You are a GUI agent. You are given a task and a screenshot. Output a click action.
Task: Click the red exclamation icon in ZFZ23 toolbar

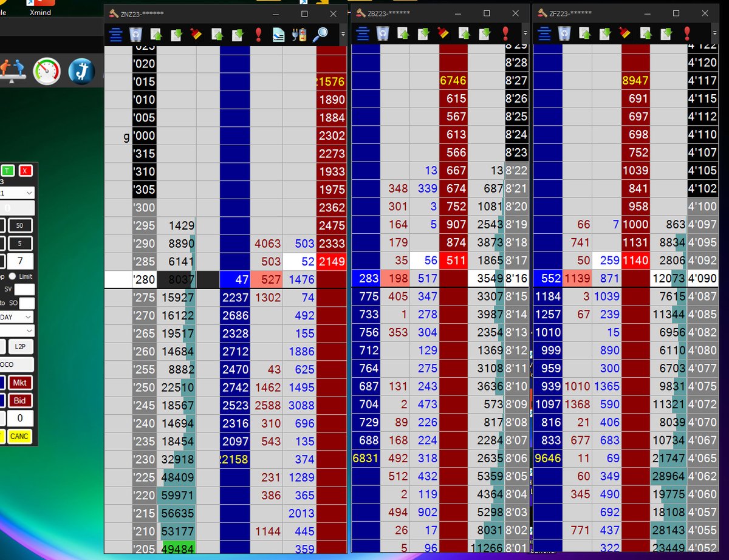[x=687, y=33]
